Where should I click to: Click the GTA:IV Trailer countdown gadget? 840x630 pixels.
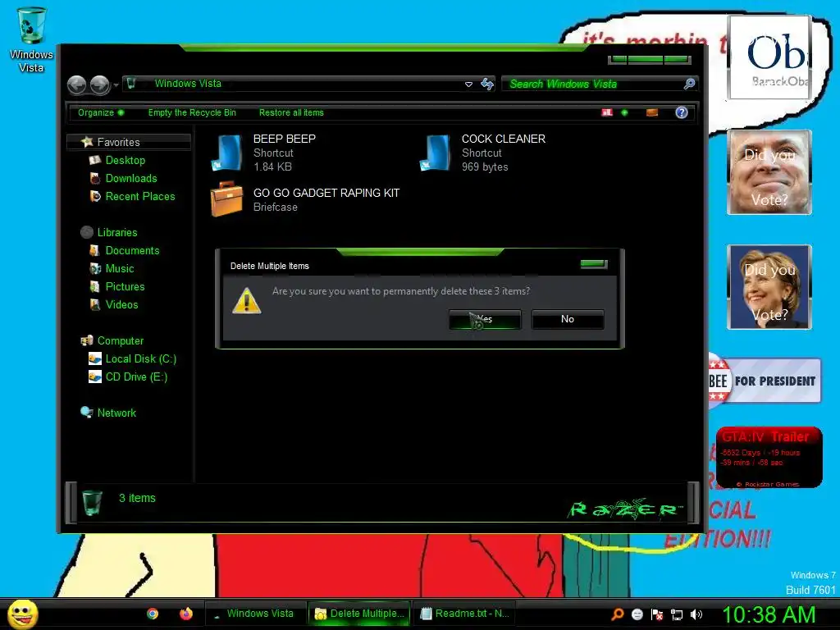click(769, 458)
